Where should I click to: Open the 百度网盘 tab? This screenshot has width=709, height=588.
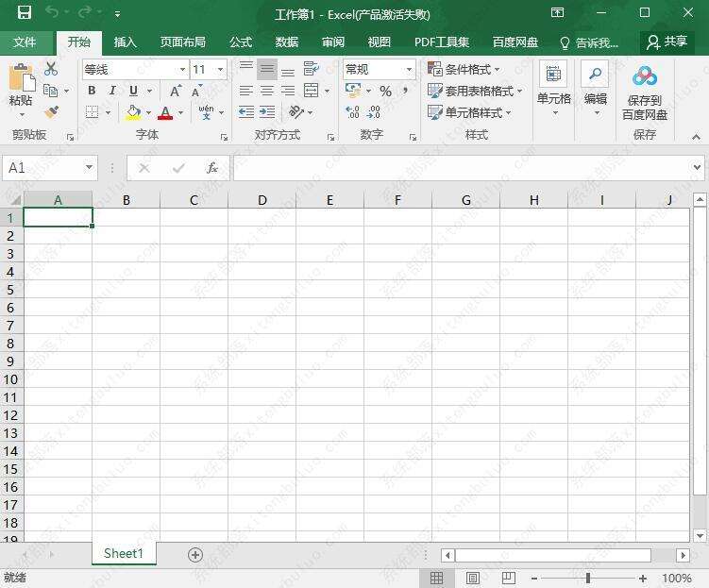click(x=515, y=42)
